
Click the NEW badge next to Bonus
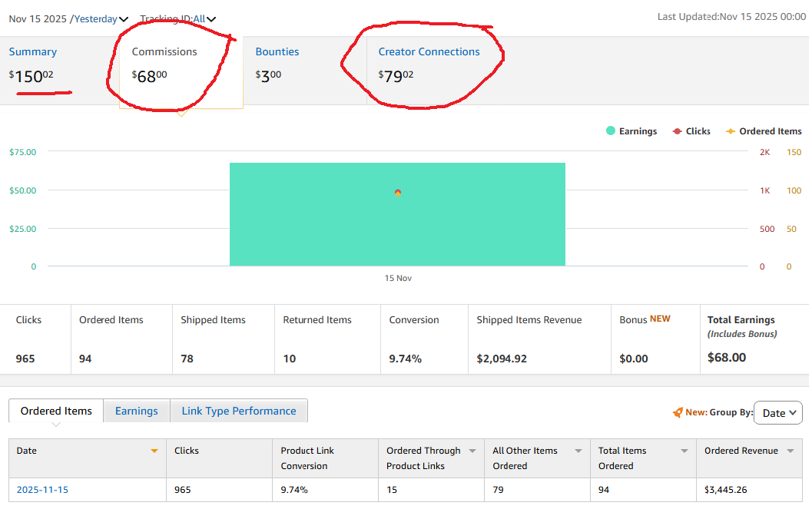[660, 319]
